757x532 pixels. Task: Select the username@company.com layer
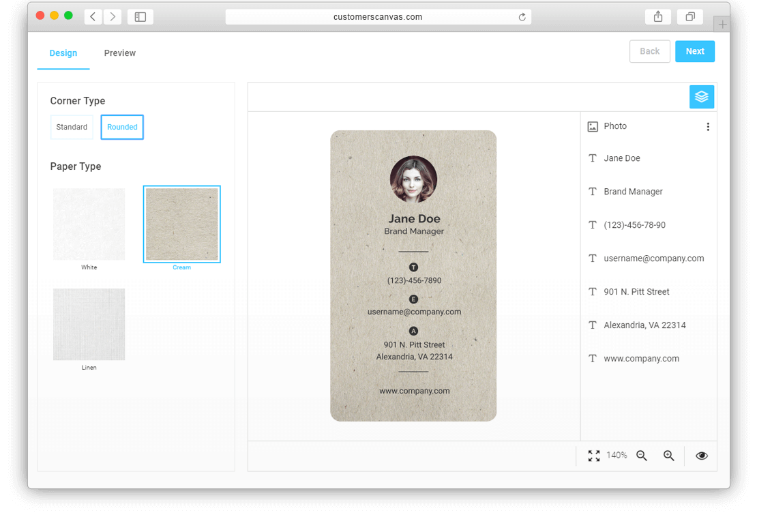[x=649, y=258]
